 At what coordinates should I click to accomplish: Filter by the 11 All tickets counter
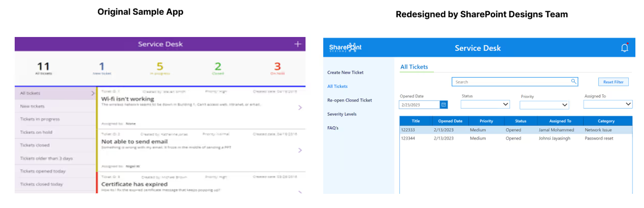click(x=44, y=68)
